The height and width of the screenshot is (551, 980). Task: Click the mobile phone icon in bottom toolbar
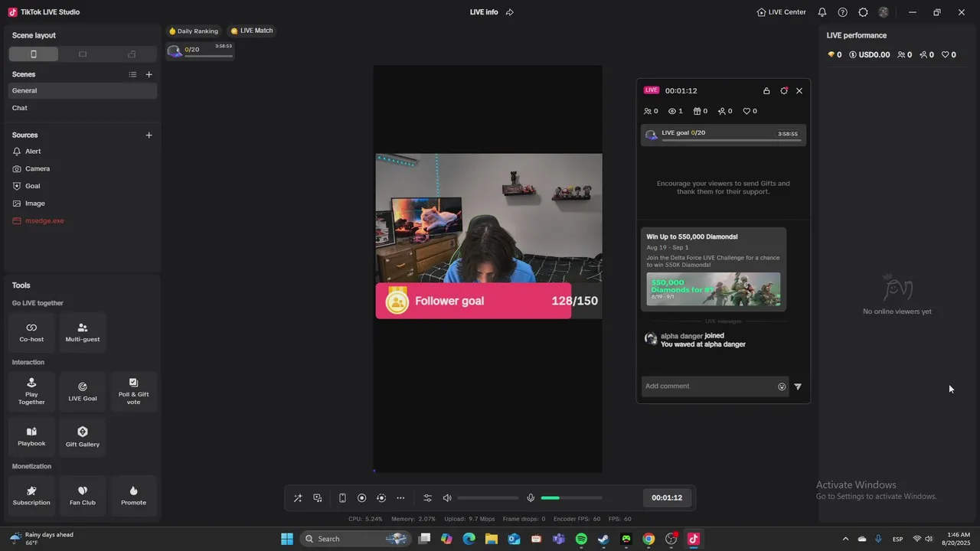[x=342, y=498]
